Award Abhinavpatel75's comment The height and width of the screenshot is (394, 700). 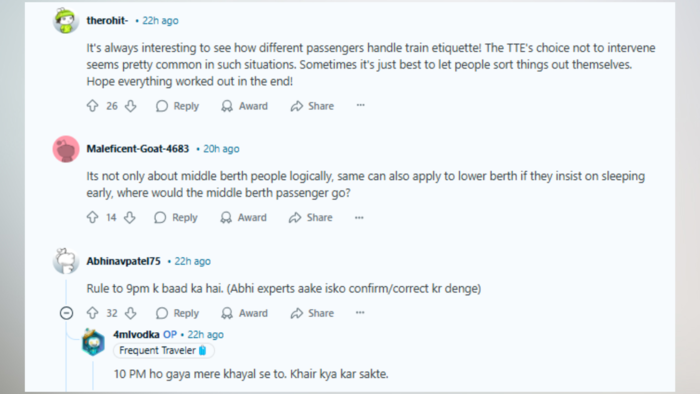point(245,313)
